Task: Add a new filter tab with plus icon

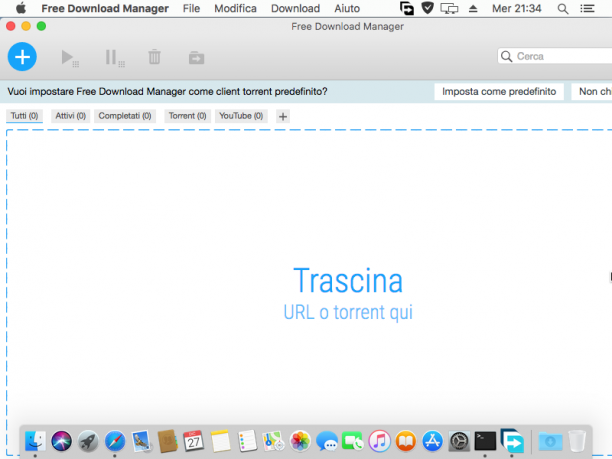Action: coord(283,116)
